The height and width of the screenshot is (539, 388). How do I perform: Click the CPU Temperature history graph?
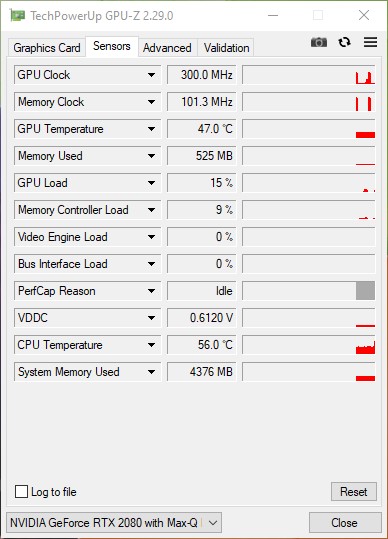309,345
